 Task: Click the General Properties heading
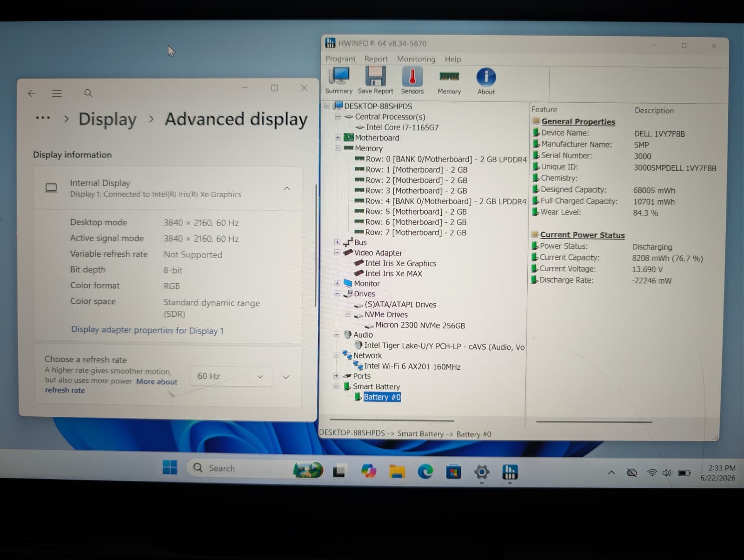click(x=578, y=122)
